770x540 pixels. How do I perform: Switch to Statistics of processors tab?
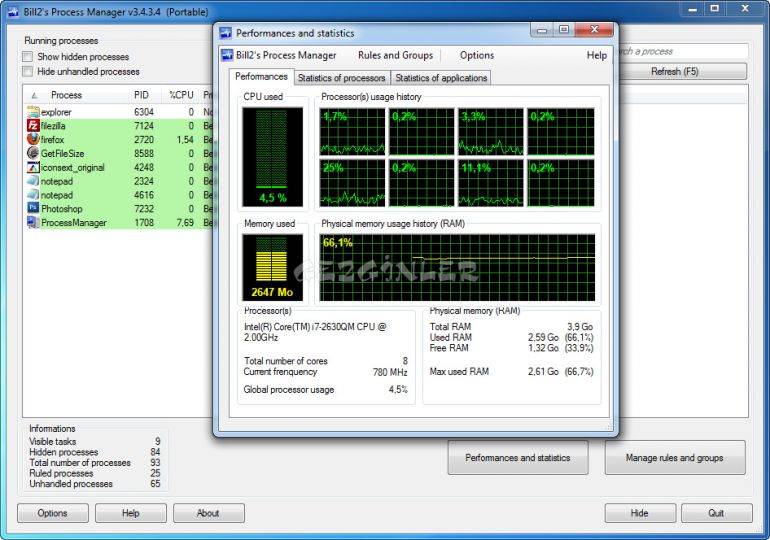pos(342,78)
